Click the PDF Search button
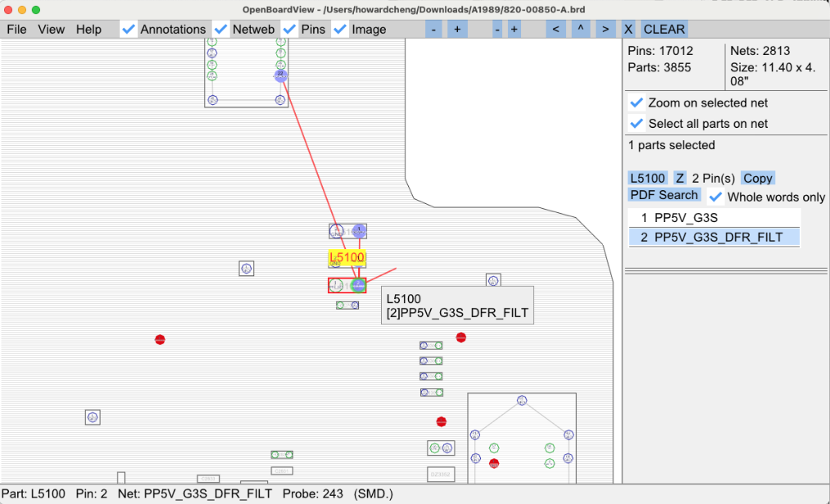Viewport: 830px width, 504px height. click(664, 195)
